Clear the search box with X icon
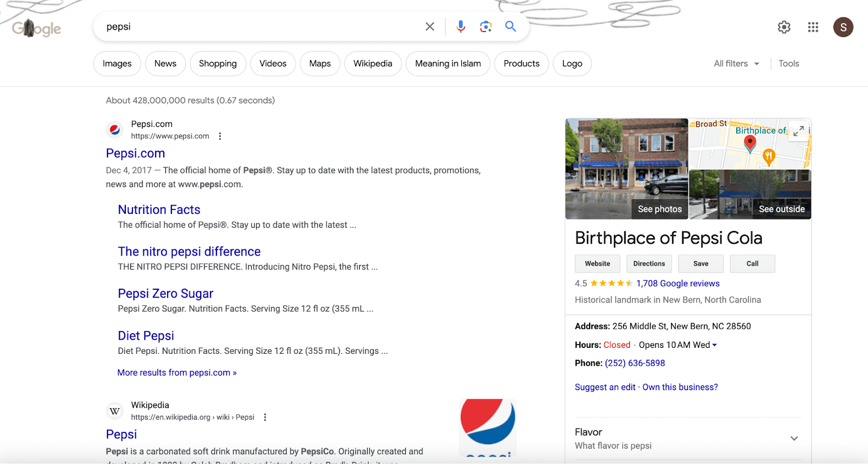Viewport: 868px width, 464px height. point(430,27)
